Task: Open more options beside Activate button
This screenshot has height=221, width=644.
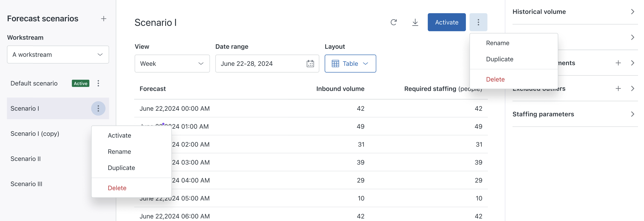Action: tap(478, 22)
